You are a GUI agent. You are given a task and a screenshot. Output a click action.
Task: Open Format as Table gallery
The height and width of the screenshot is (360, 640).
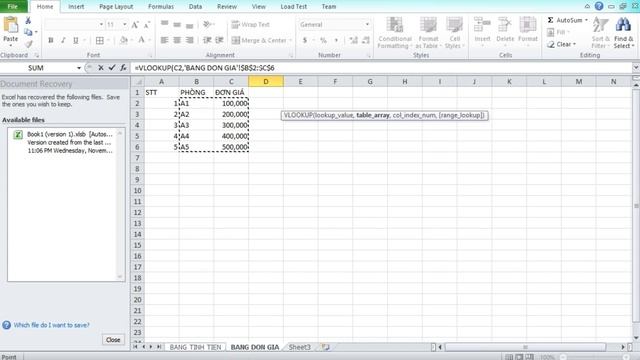(428, 33)
